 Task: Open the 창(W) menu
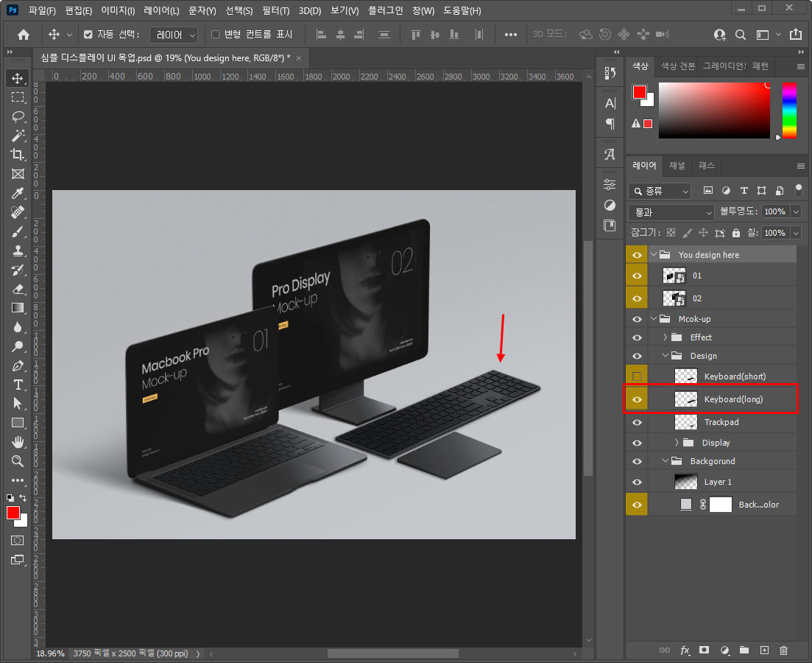coord(423,10)
